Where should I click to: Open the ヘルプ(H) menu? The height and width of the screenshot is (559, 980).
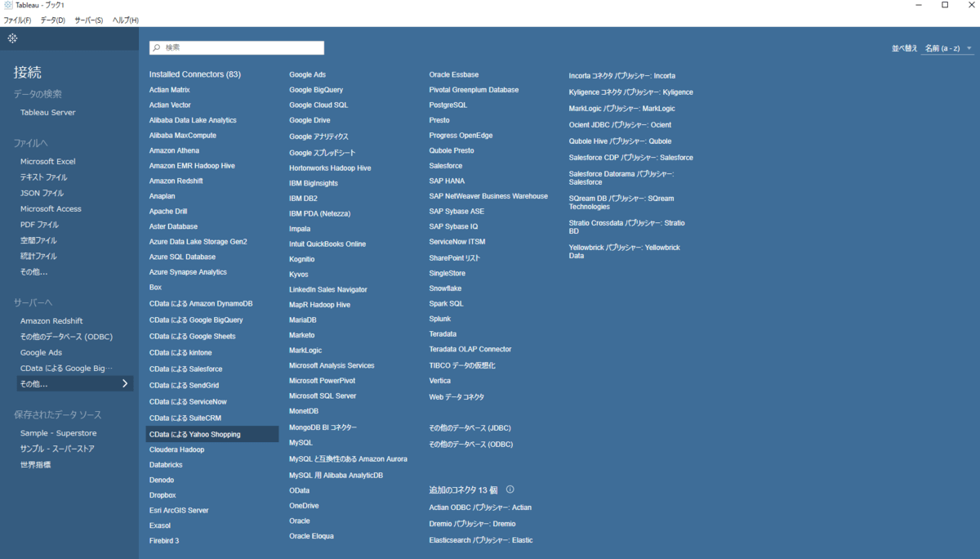[x=125, y=20]
